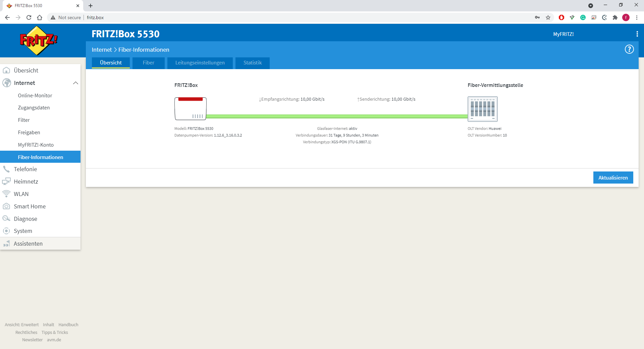
Task: Select the Übersicht tab
Action: click(x=111, y=63)
